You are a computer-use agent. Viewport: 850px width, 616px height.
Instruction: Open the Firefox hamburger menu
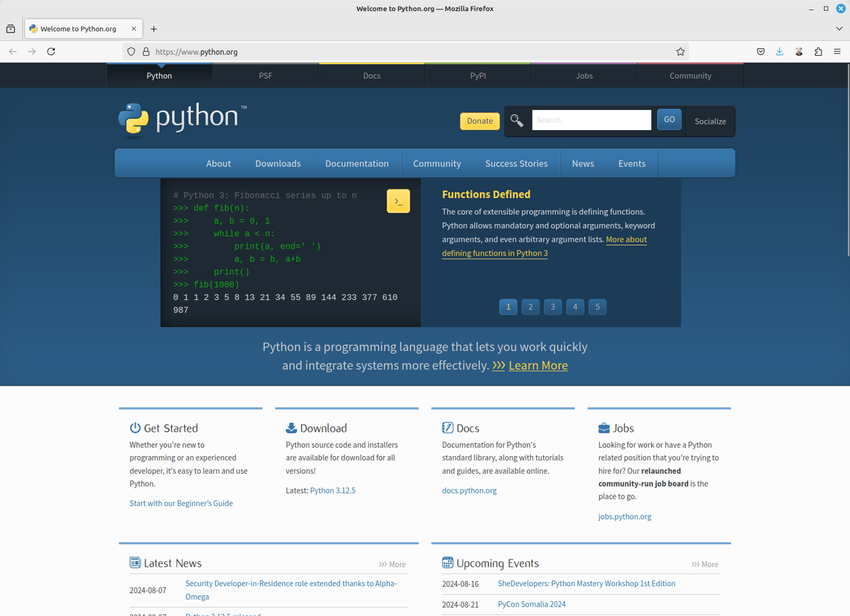[837, 51]
